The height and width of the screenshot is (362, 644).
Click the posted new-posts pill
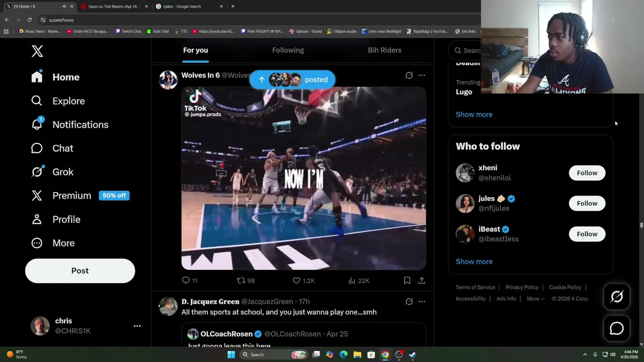292,79
